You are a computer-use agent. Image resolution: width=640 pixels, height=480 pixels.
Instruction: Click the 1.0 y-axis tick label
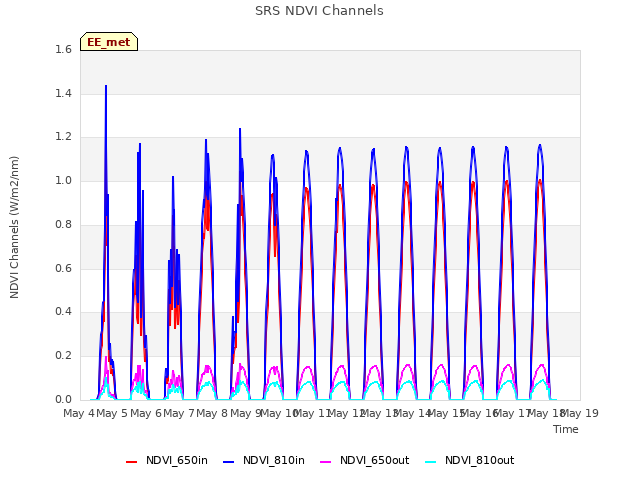(63, 180)
